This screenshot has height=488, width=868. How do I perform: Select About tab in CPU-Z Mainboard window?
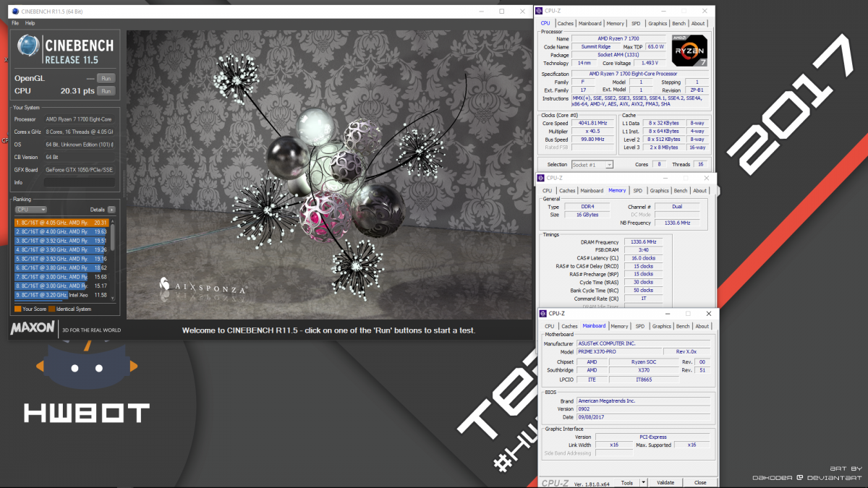[x=702, y=326]
